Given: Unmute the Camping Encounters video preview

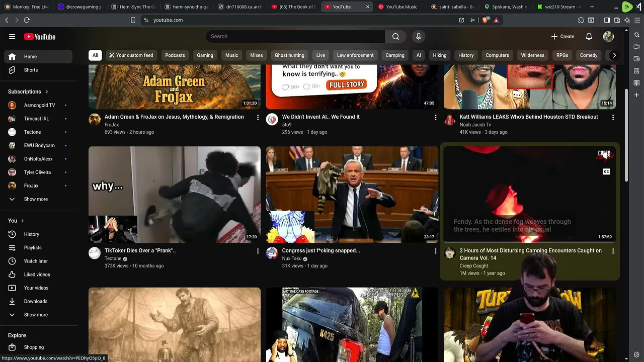Looking at the screenshot, I should pos(606,155).
